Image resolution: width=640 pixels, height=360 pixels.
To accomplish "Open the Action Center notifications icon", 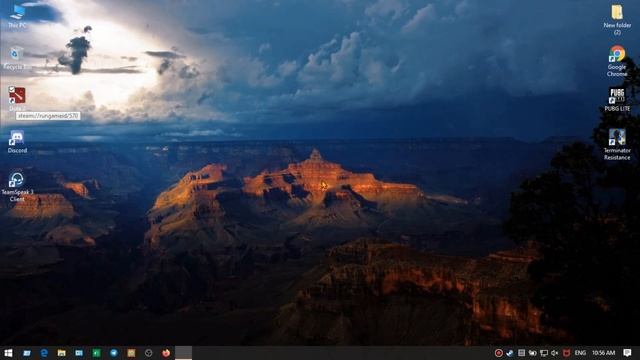I will (627, 353).
